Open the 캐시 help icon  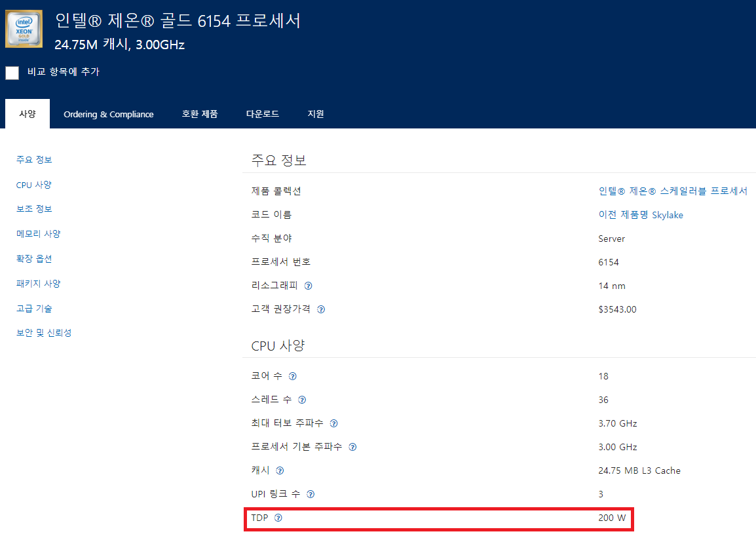pyautogui.click(x=280, y=471)
